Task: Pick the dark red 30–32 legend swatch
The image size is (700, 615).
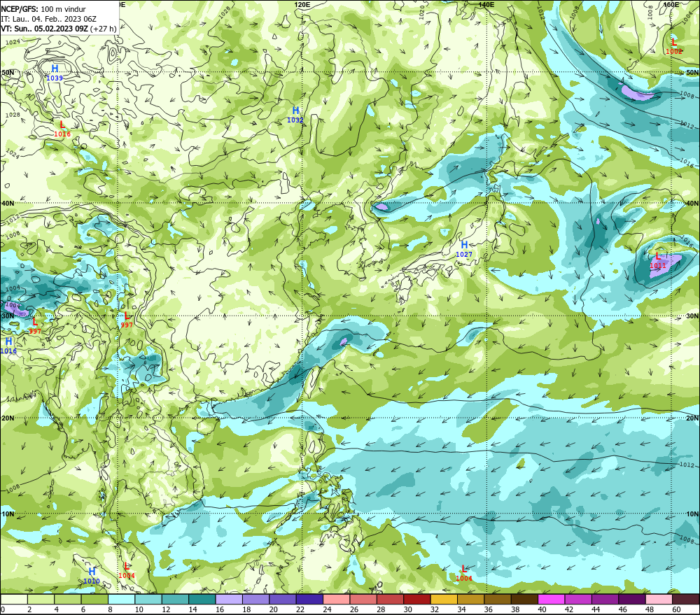Action: click(417, 599)
